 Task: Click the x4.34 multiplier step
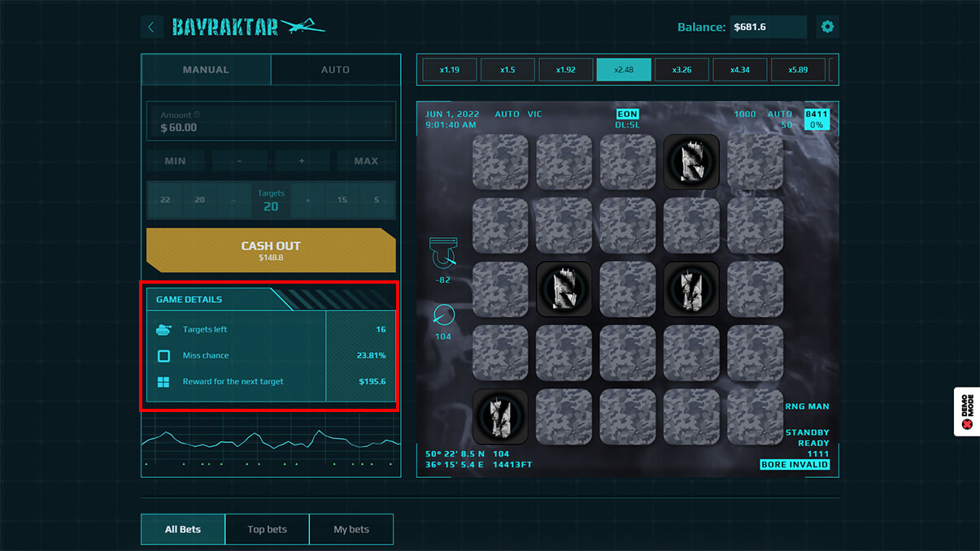coord(740,70)
